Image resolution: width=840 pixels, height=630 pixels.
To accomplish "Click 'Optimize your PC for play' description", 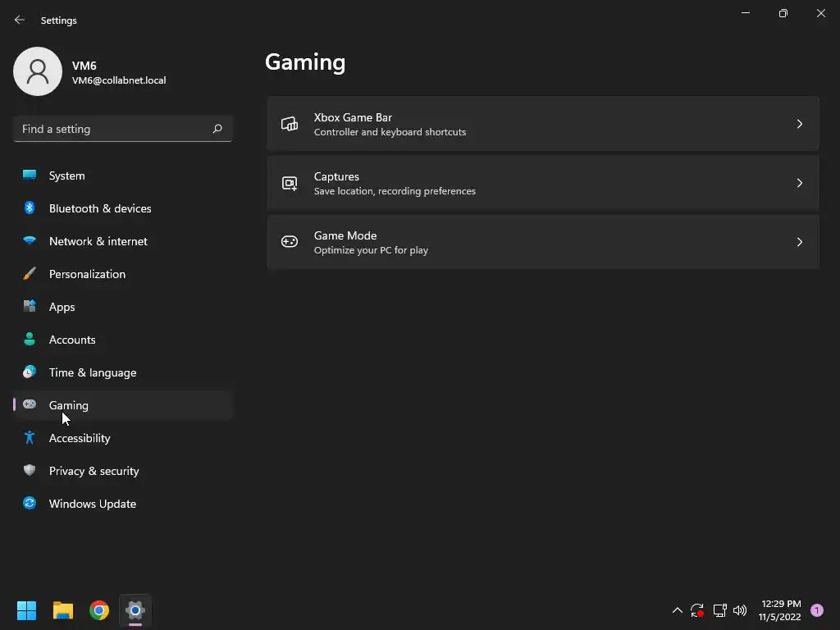I will [371, 250].
